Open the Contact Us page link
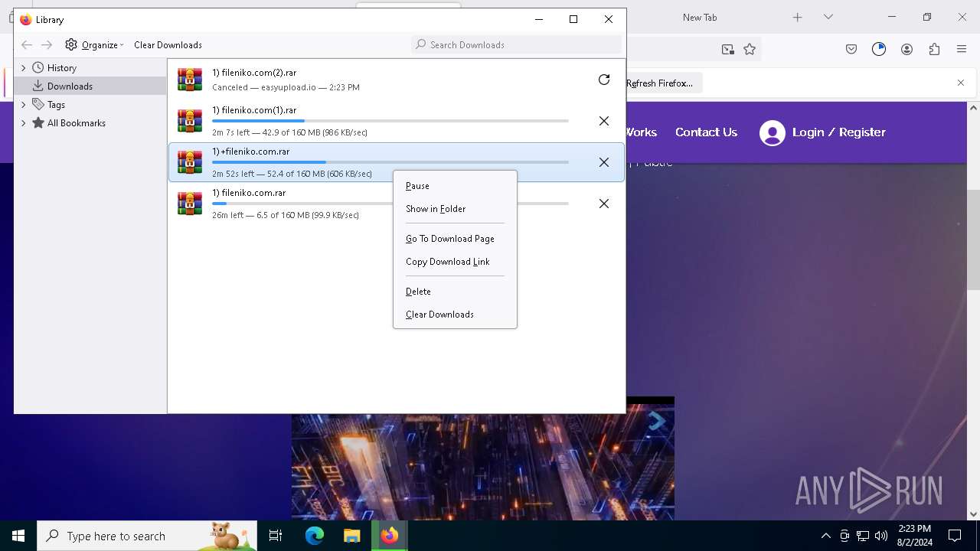 (x=706, y=132)
